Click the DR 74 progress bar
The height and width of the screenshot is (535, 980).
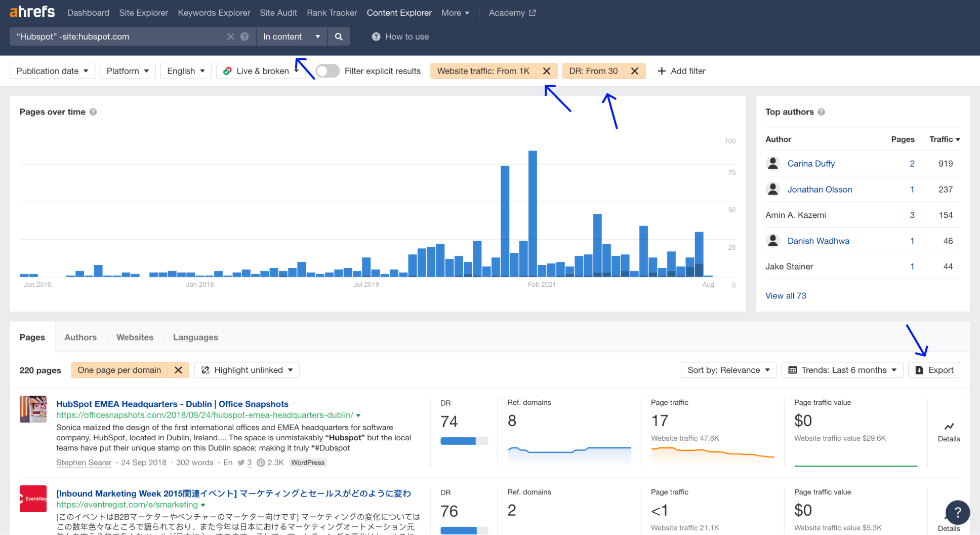coord(464,441)
